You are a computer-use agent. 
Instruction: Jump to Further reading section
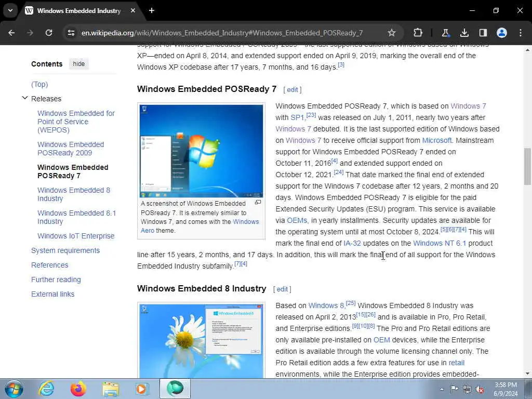click(56, 280)
